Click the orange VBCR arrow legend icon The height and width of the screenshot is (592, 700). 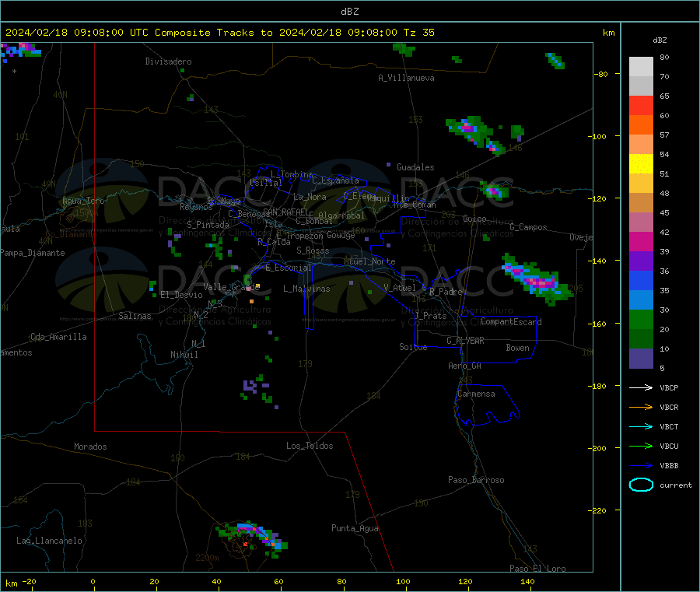point(641,407)
